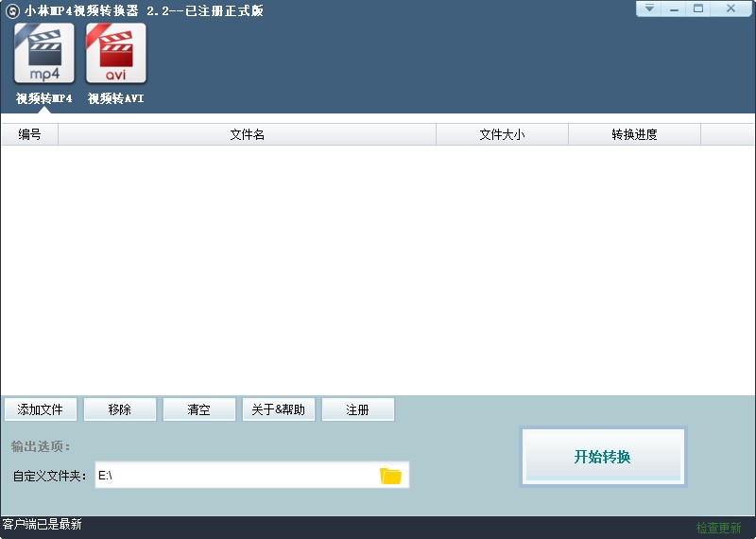
Task: Click the 检查更新 link
Action: [x=718, y=528]
